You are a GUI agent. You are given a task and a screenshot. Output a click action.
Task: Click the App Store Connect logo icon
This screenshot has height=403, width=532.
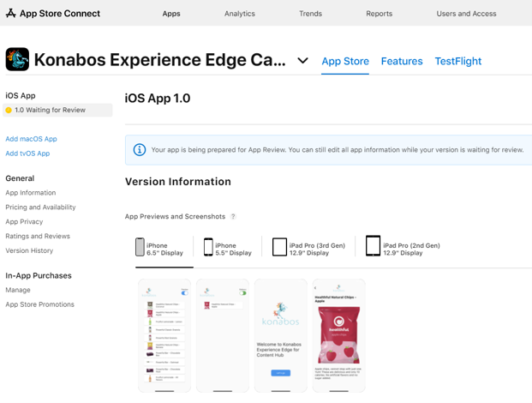tap(11, 13)
